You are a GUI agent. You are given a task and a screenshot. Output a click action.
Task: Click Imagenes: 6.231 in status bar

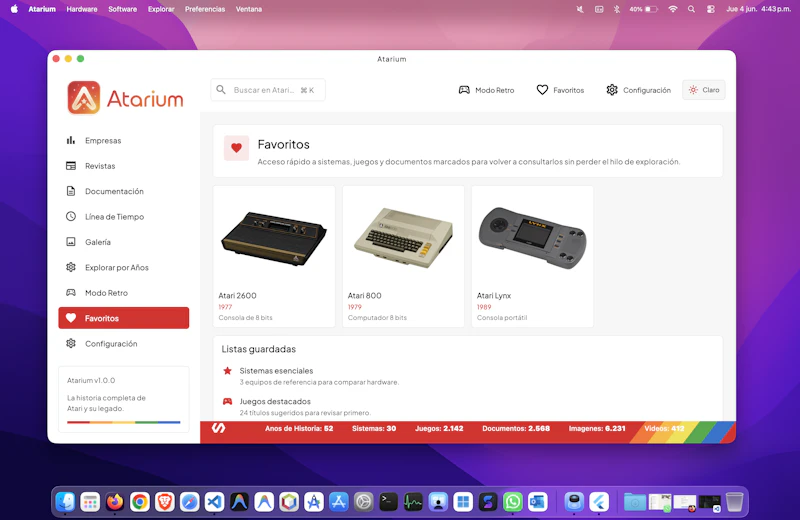coord(597,429)
